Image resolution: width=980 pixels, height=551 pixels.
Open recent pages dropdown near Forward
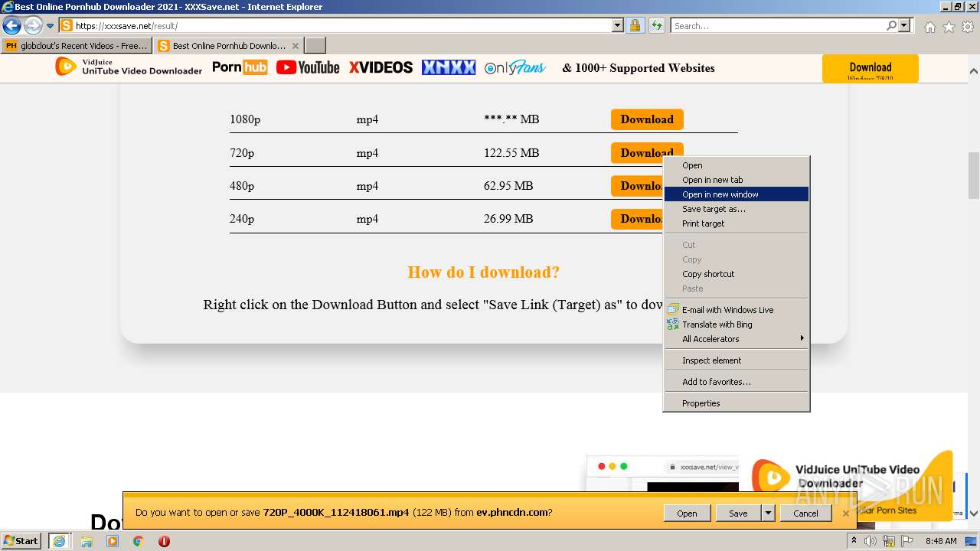(50, 26)
